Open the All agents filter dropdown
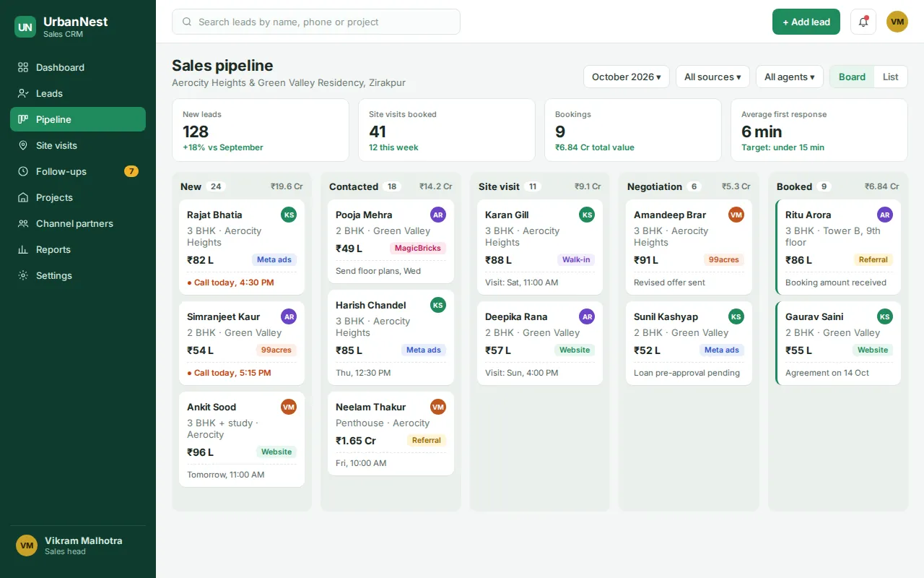Image resolution: width=924 pixels, height=578 pixels. [790, 77]
